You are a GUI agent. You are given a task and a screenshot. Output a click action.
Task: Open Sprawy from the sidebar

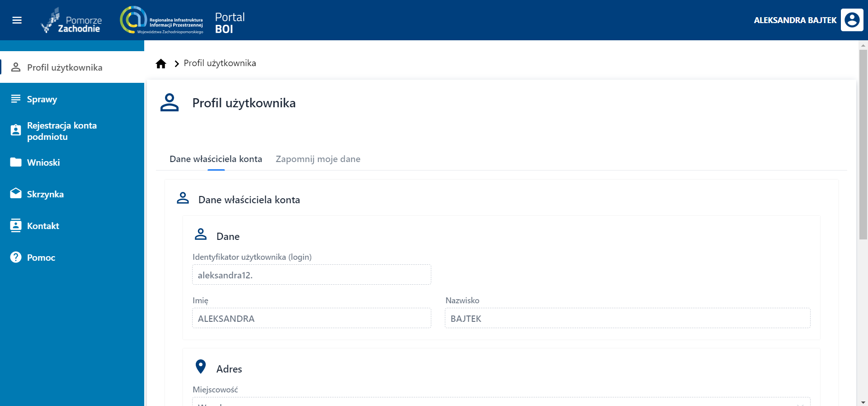point(42,99)
